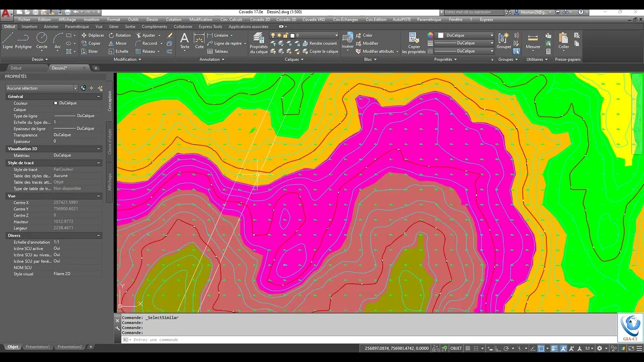Collapse the Vue properties section
Screen dimensions: 644x362
(98, 196)
